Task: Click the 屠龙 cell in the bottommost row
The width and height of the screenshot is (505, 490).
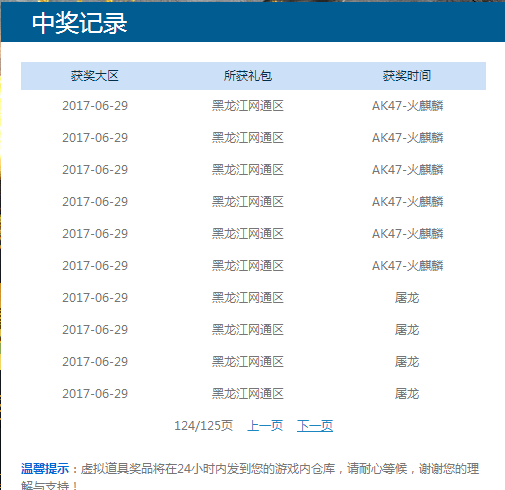Action: pyautogui.click(x=407, y=394)
